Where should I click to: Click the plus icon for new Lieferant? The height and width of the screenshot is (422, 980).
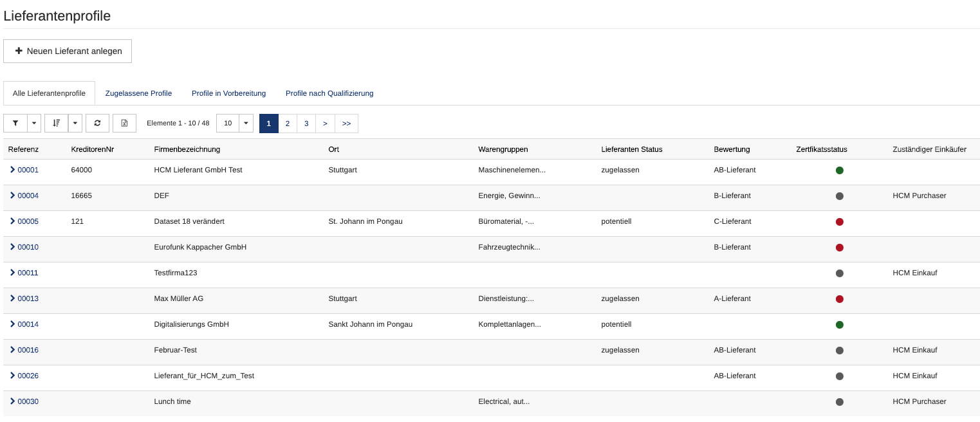pos(19,51)
